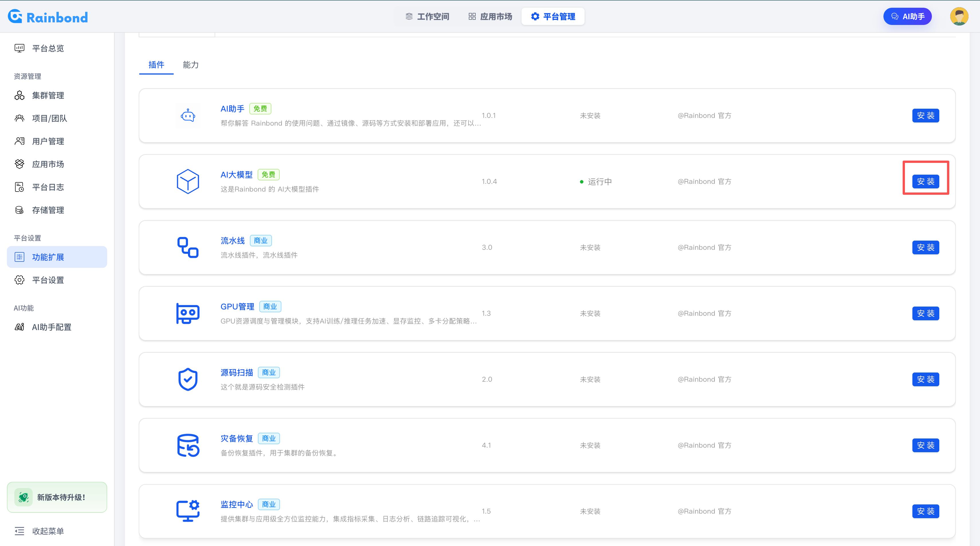Install the 流水线 plugin

(x=926, y=247)
